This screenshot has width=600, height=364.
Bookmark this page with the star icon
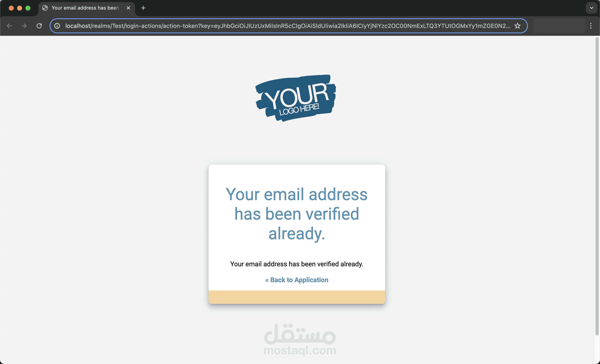click(x=517, y=26)
